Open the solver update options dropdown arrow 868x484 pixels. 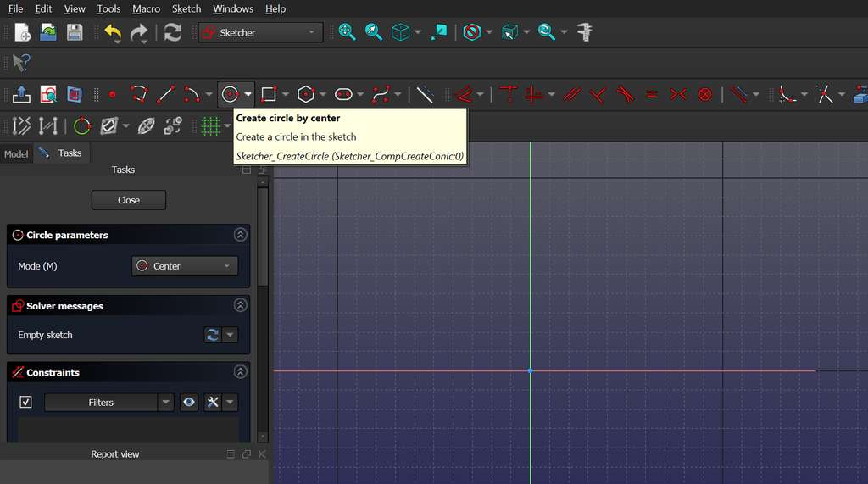[230, 335]
